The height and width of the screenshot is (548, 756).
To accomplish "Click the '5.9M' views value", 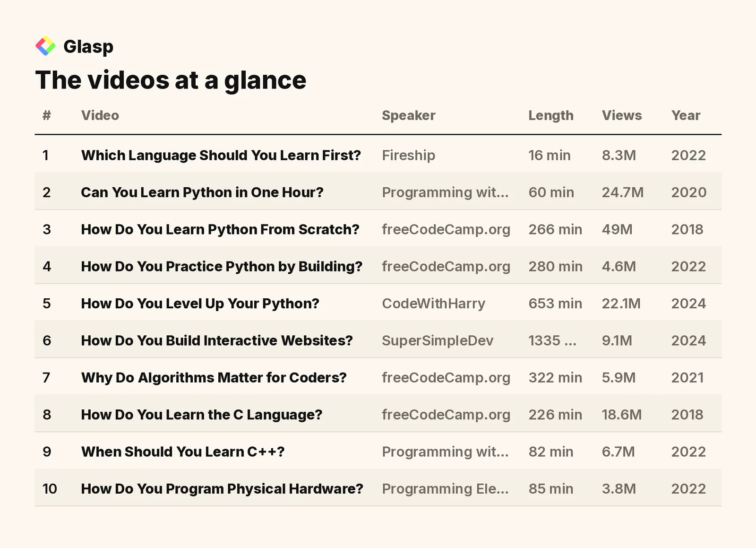I will pos(619,377).
